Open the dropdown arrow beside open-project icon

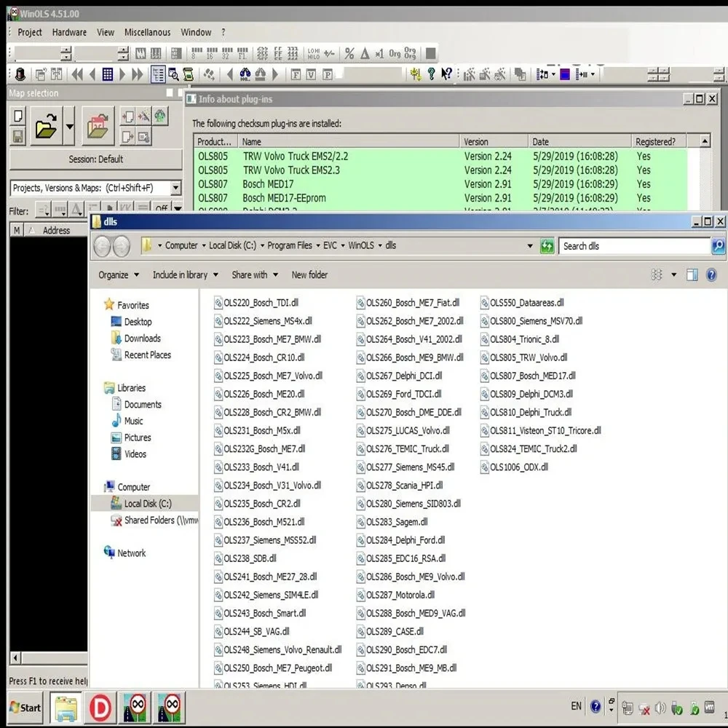[x=69, y=127]
